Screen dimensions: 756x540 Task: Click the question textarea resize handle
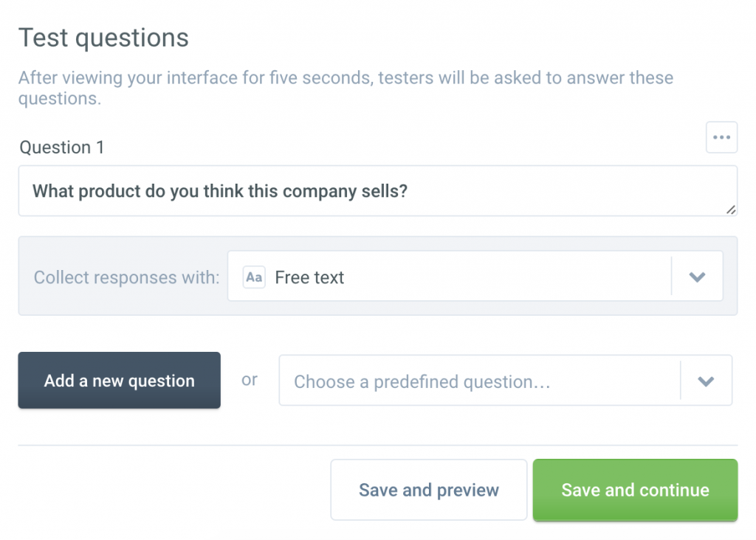coord(730,210)
